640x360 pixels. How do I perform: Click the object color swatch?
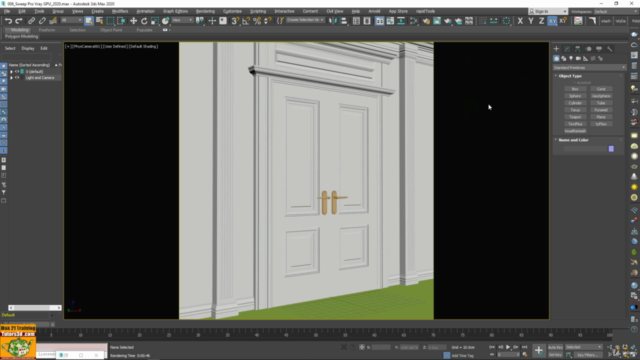[611, 149]
